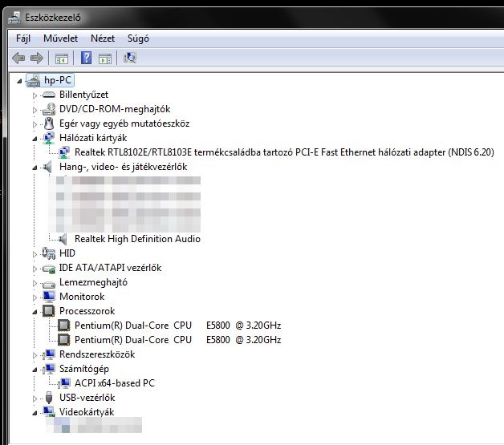Open the Súgó menu
The image size is (504, 445).
138,38
